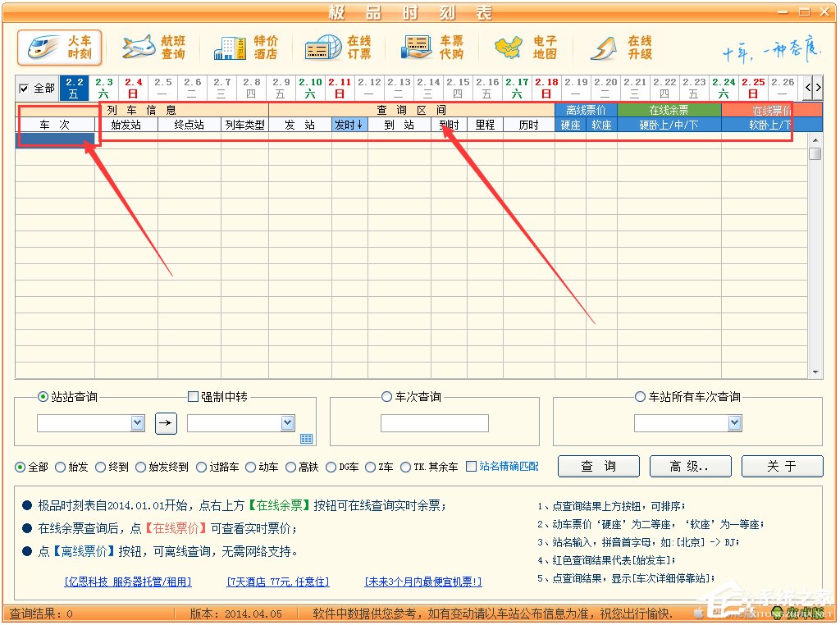840x625 pixels.
Task: Click the 高级.. advanced button
Action: point(690,466)
